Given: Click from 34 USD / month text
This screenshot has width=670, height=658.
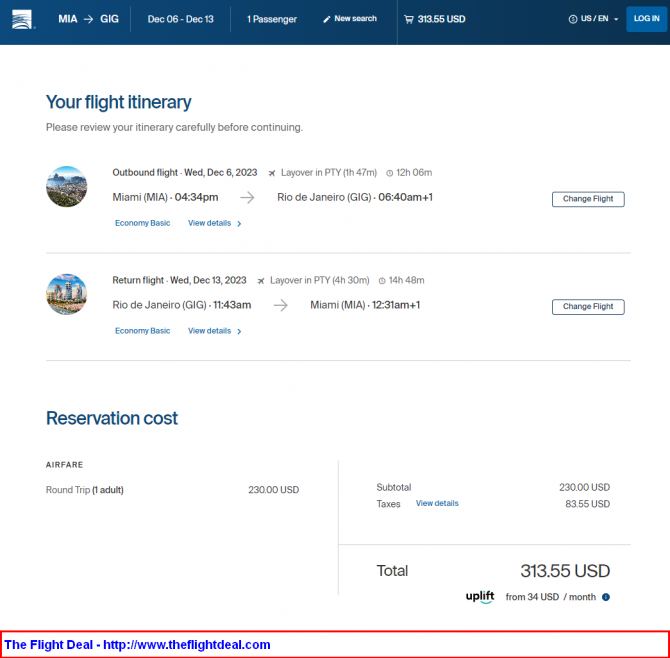Looking at the screenshot, I should tap(550, 597).
